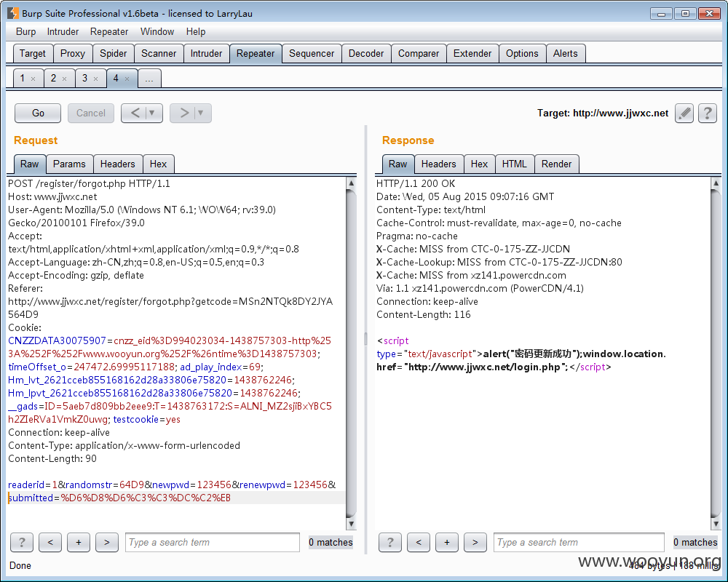
Task: Switch request view to Params tab
Action: click(69, 164)
